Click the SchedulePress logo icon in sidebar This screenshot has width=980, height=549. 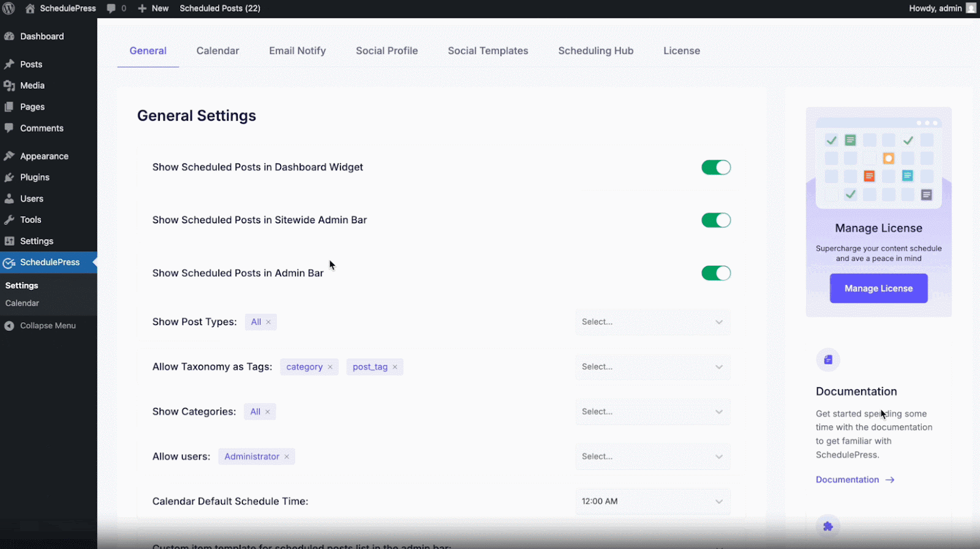(9, 263)
